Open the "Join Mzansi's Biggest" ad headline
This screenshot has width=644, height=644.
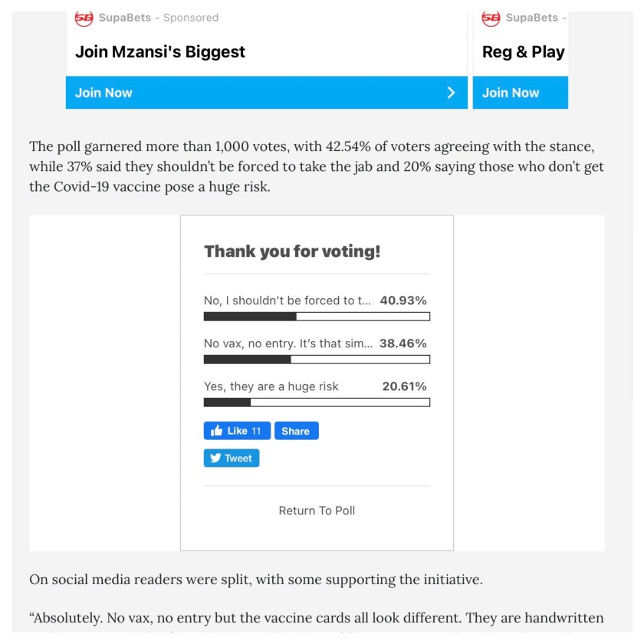click(160, 52)
